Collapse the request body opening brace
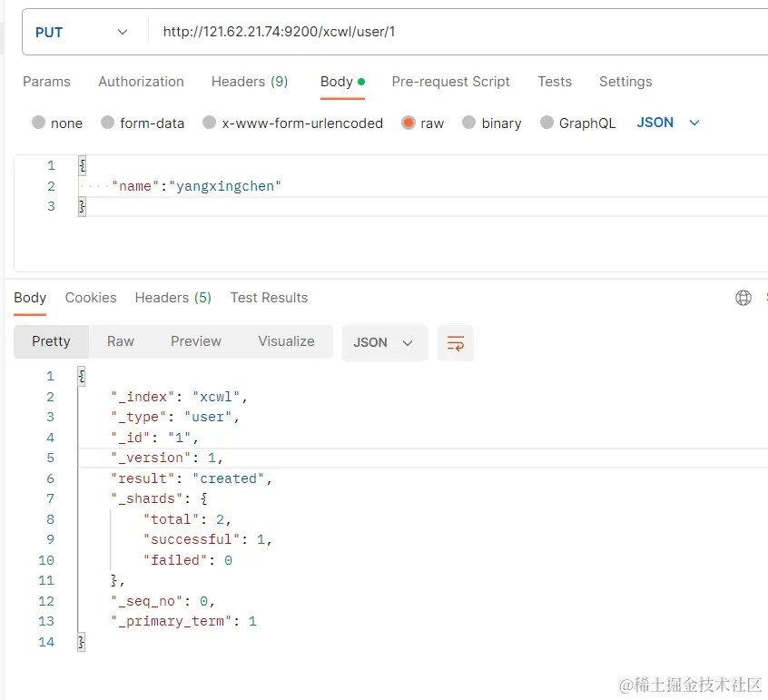 pos(83,165)
